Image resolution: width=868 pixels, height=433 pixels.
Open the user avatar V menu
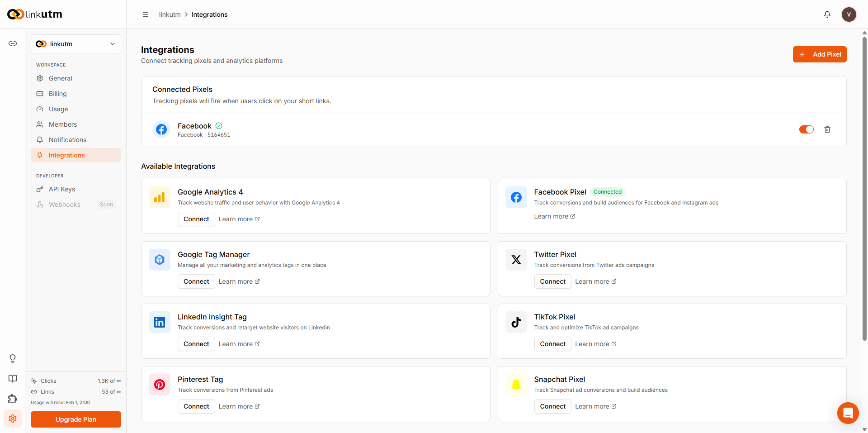pyautogui.click(x=849, y=14)
